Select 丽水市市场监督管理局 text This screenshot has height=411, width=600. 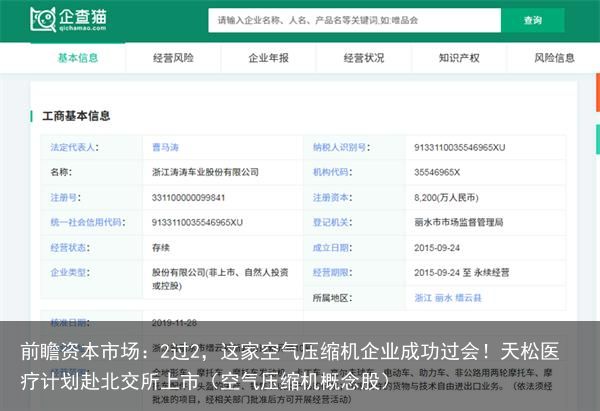pos(458,222)
